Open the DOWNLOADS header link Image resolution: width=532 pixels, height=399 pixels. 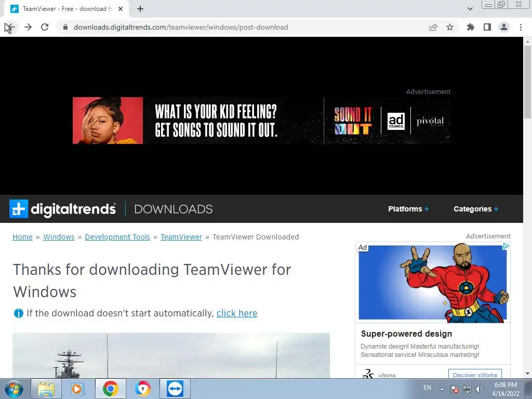click(173, 209)
